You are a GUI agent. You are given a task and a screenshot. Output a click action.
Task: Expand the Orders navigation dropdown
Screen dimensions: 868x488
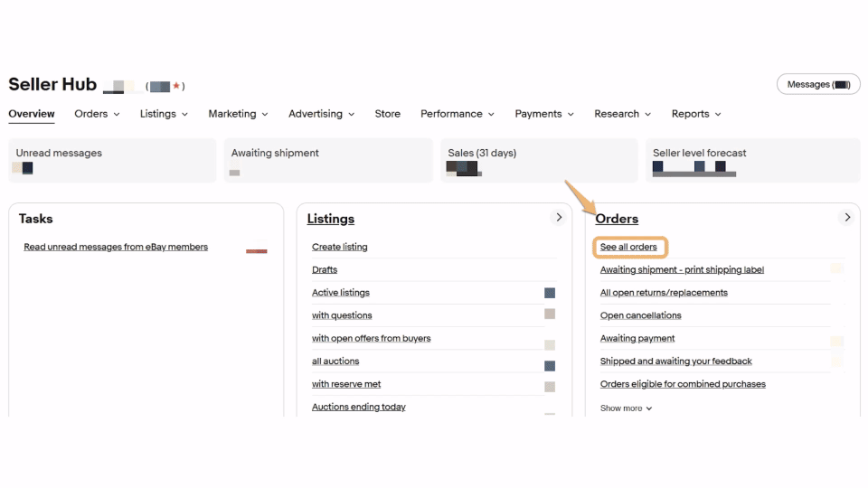[x=97, y=114]
